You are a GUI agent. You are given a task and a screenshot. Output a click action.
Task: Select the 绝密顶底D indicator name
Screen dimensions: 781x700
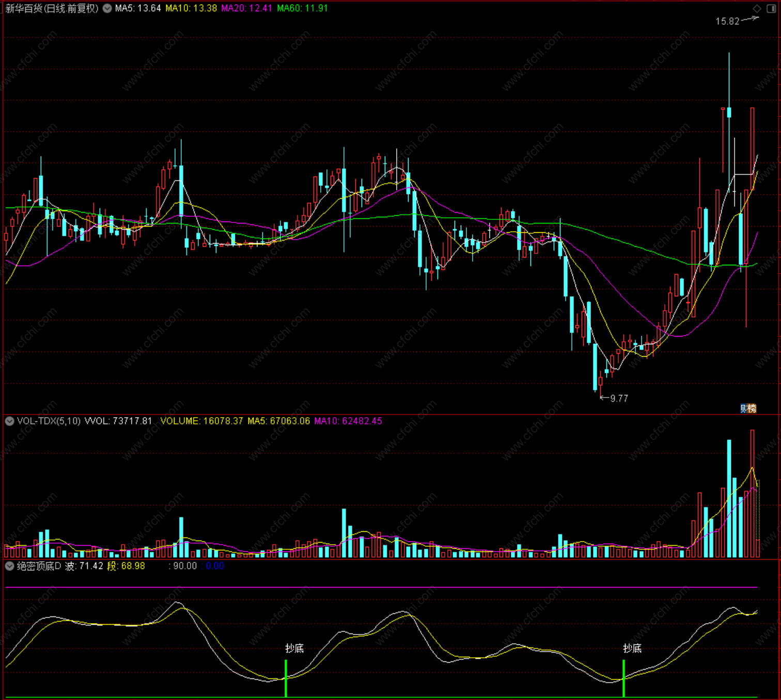[x=39, y=566]
